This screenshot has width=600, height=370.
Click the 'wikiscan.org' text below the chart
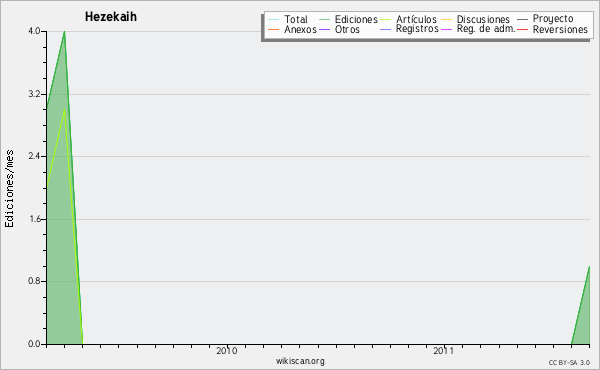point(300,361)
